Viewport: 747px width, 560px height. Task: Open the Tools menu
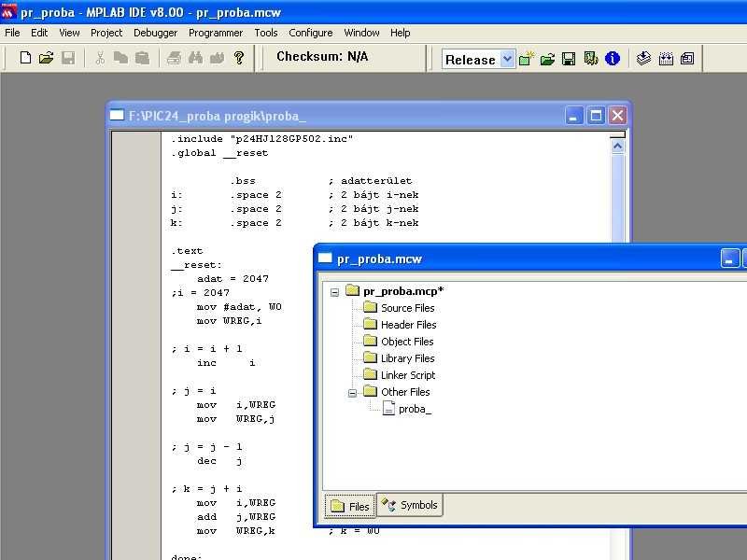265,33
